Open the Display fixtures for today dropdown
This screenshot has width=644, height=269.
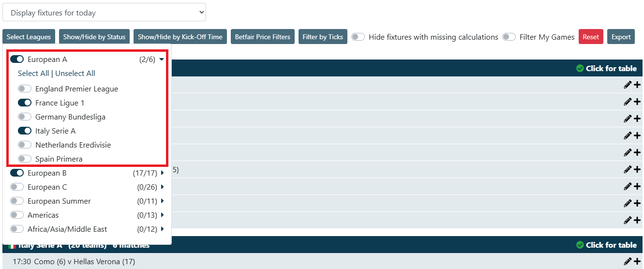click(x=104, y=13)
